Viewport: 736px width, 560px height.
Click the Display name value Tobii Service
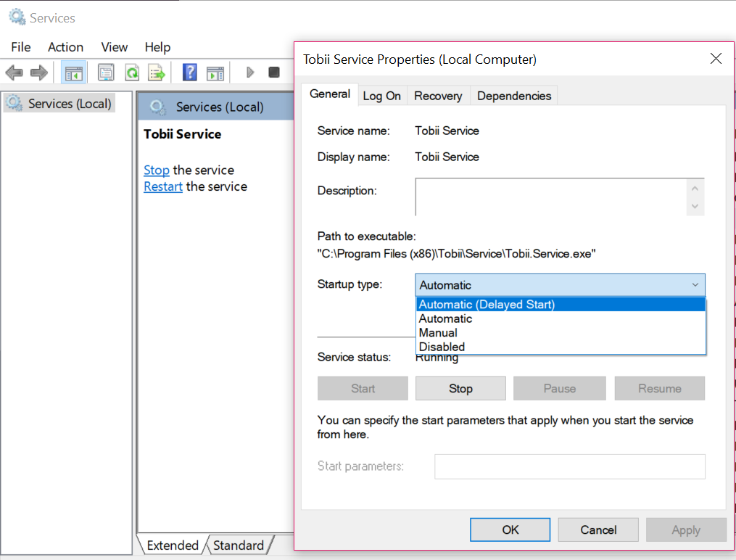click(447, 157)
